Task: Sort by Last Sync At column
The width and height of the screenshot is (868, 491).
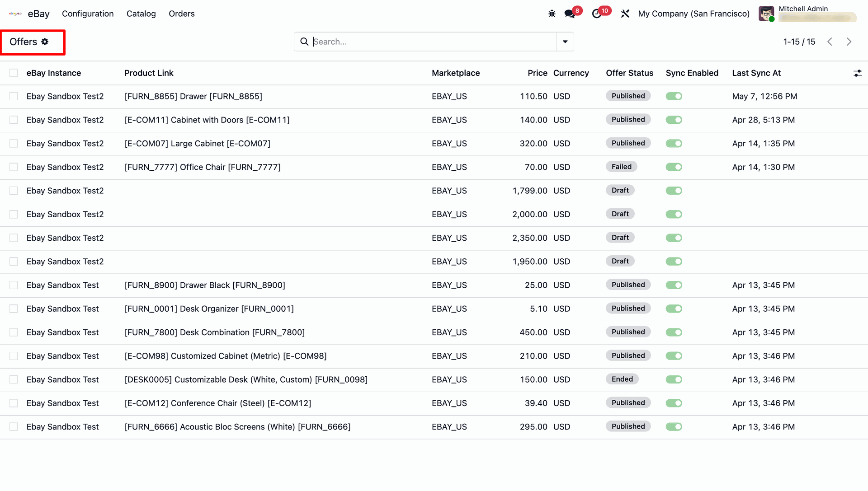Action: (756, 73)
